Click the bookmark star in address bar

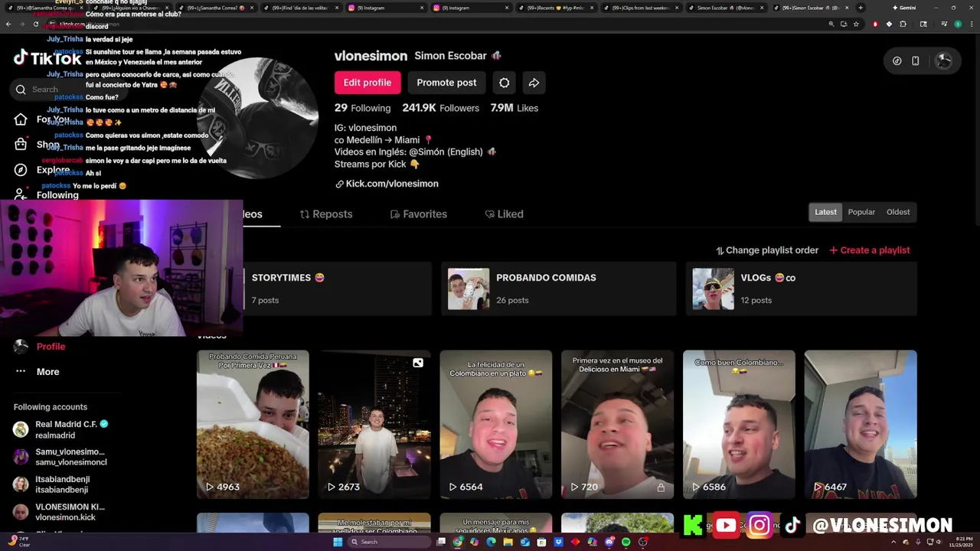856,24
